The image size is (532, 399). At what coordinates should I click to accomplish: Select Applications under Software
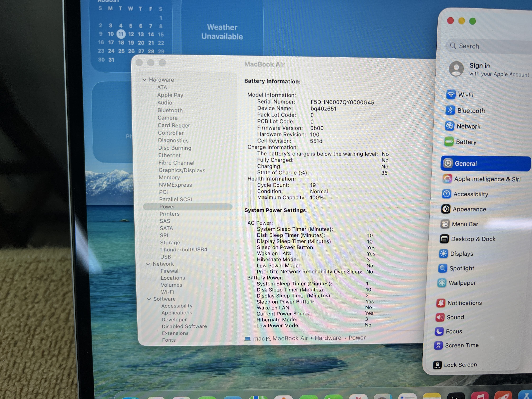tap(177, 313)
